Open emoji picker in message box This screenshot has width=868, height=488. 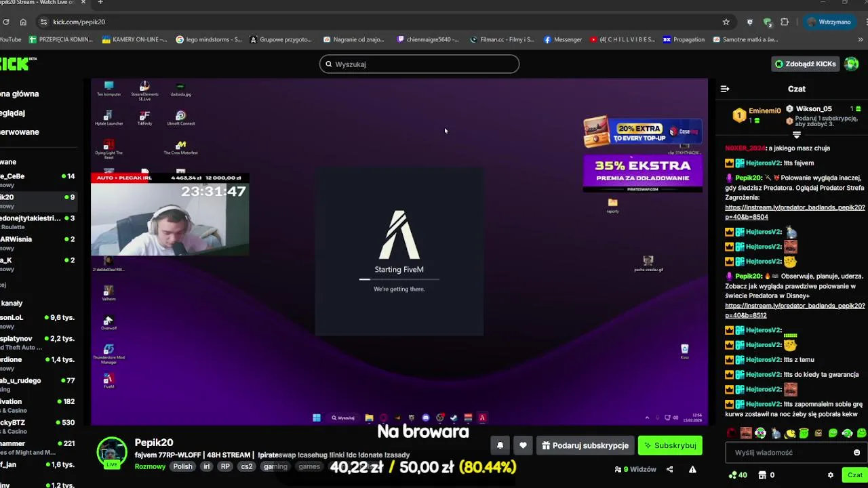click(856, 452)
